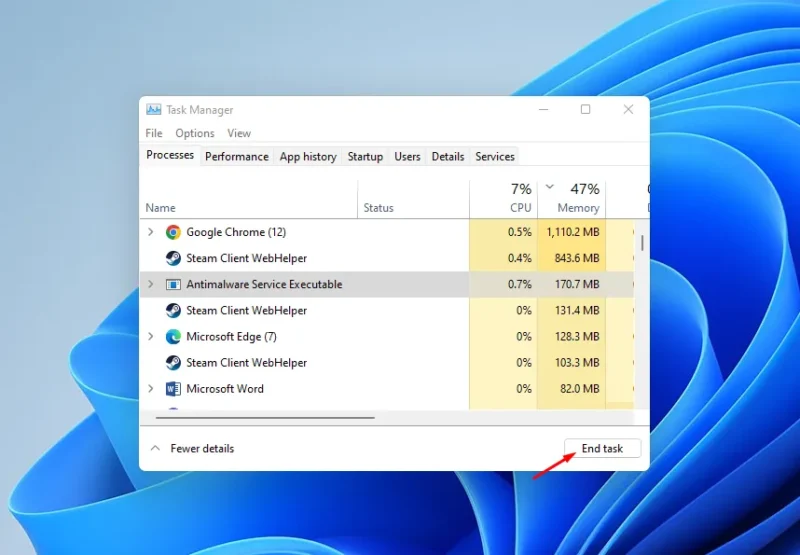Switch to the Services tab
The height and width of the screenshot is (555, 800).
click(x=495, y=157)
